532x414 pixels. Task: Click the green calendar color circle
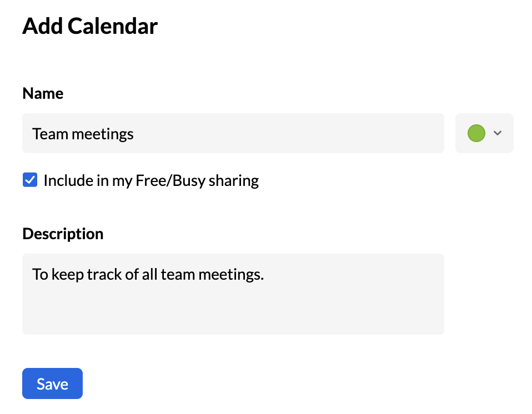[476, 133]
